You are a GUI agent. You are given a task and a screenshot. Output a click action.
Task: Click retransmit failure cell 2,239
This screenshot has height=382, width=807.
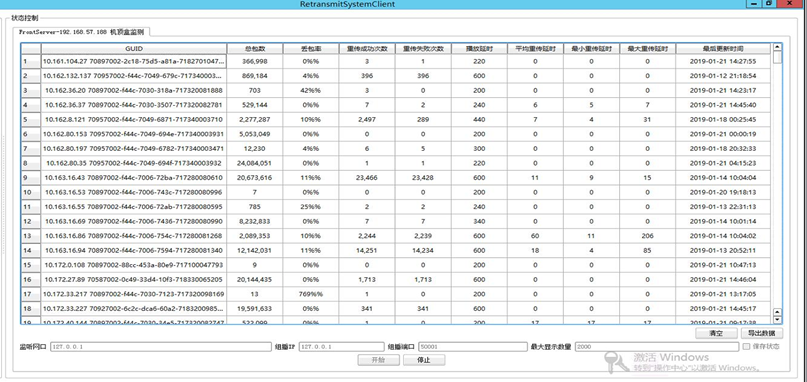click(423, 236)
